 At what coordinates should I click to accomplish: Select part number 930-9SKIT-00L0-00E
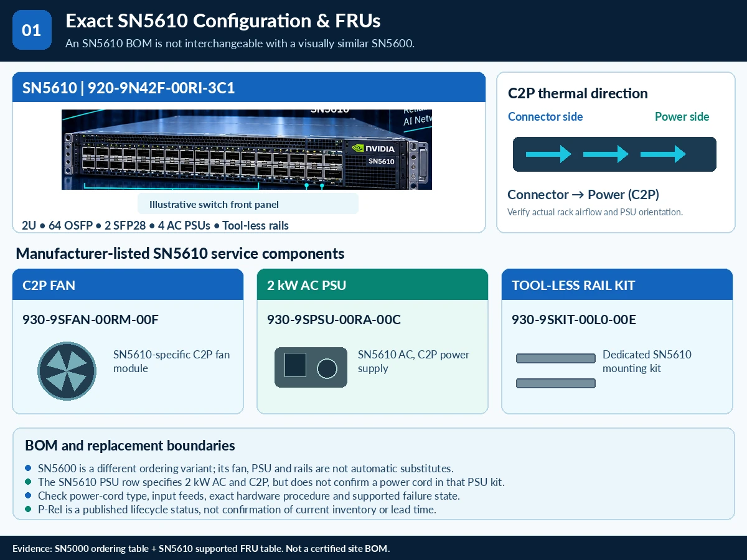click(574, 320)
